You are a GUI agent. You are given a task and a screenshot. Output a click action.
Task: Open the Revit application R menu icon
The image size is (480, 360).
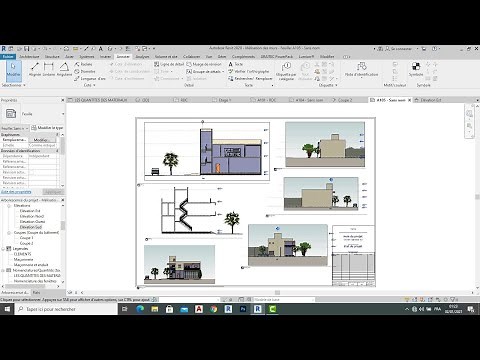[x=4, y=49]
